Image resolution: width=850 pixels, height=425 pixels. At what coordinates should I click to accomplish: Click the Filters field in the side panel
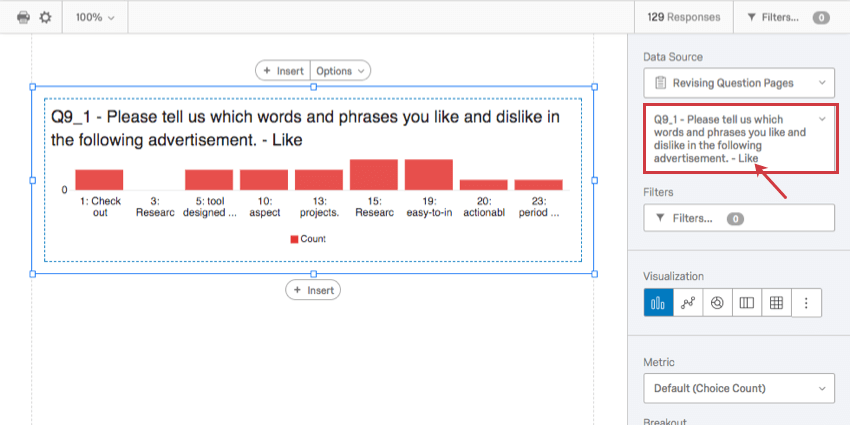coord(739,218)
